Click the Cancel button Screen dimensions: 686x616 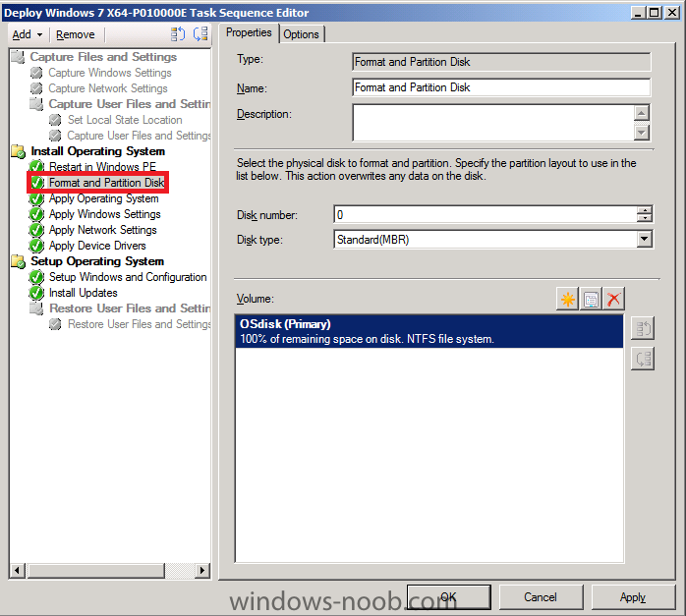click(541, 596)
